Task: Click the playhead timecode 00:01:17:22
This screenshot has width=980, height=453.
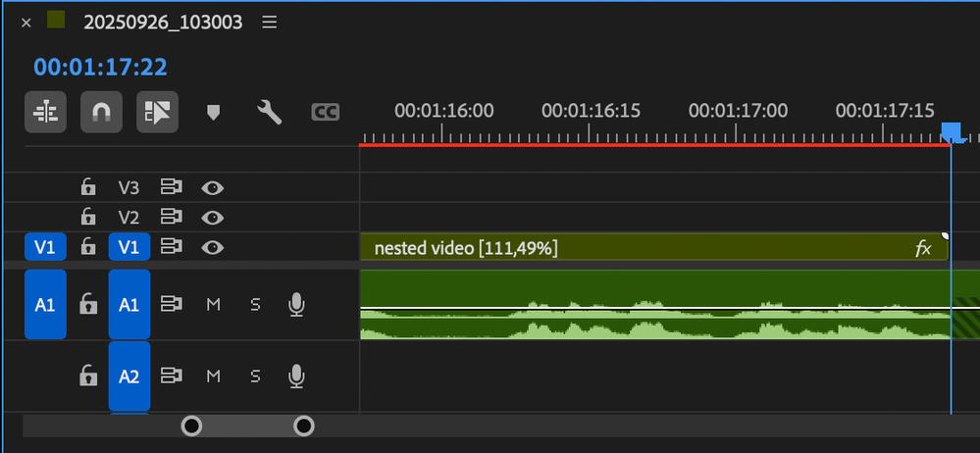Action: click(100, 67)
